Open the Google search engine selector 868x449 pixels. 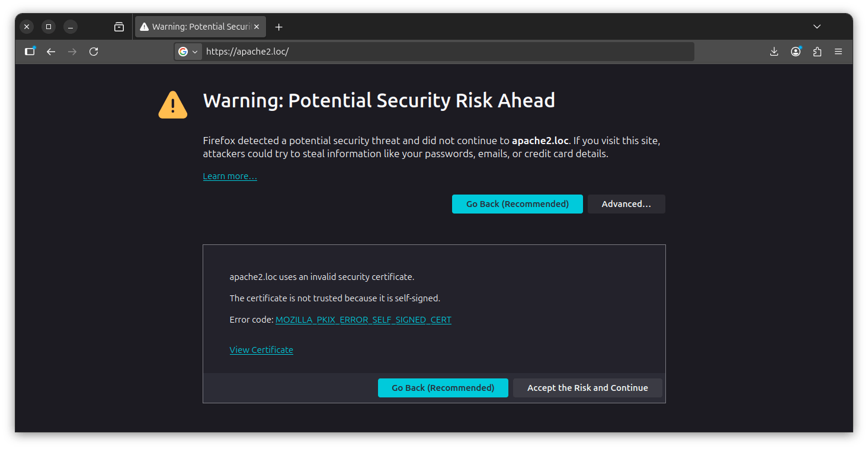188,52
